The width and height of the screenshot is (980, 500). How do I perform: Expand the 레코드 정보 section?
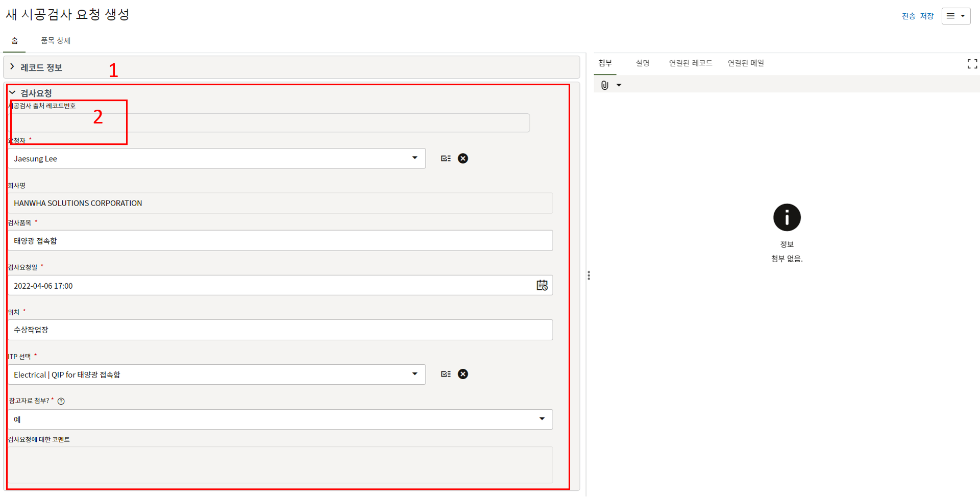[x=12, y=67]
